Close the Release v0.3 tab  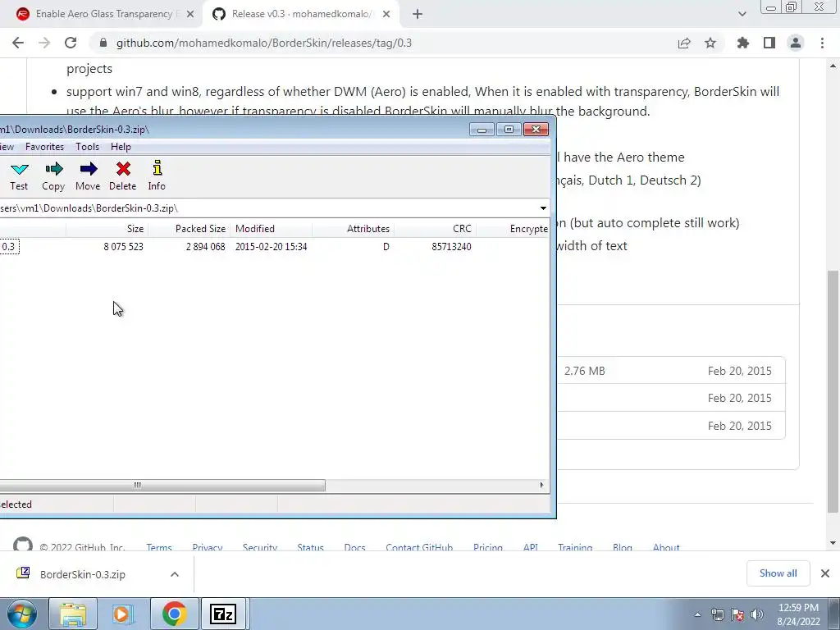pos(386,15)
